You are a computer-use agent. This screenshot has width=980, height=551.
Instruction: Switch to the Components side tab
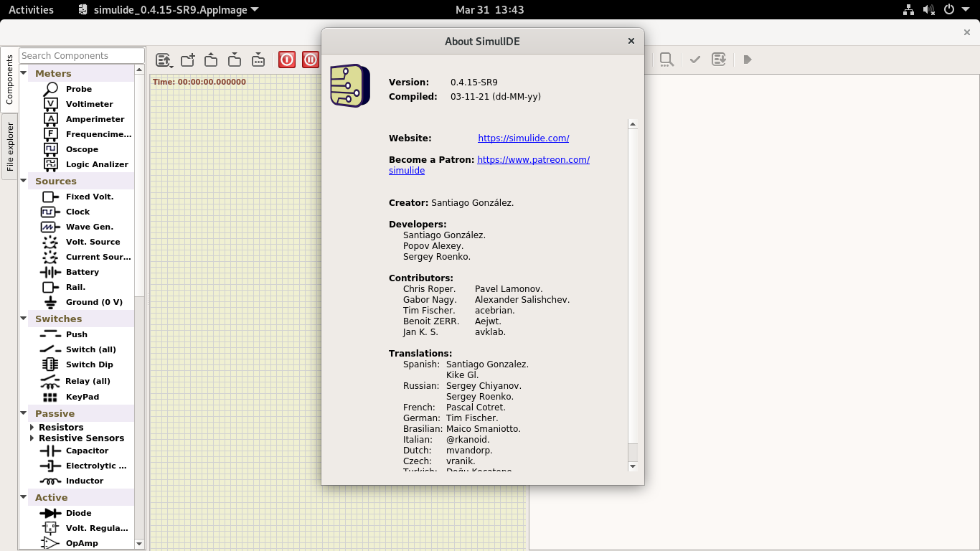pos(10,79)
